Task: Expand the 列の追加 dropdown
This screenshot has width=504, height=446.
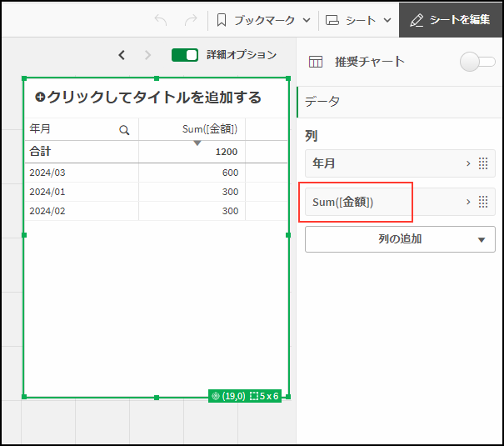Action: [x=400, y=238]
